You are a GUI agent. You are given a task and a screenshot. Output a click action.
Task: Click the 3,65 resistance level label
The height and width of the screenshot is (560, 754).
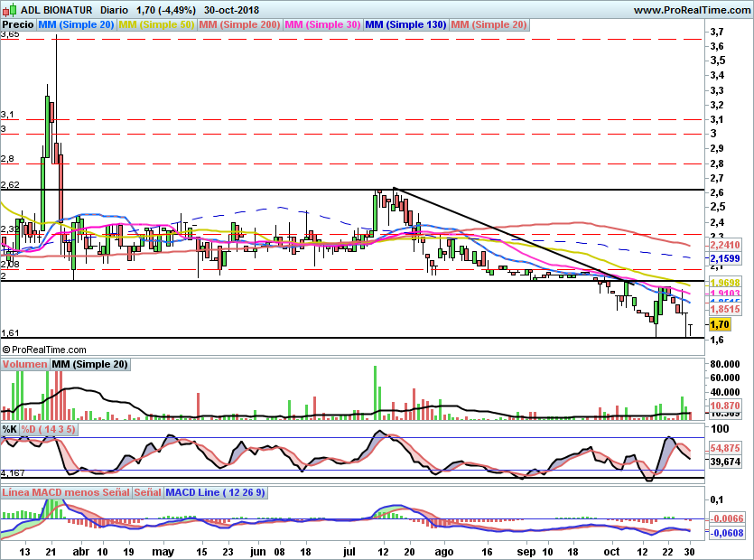10,34
